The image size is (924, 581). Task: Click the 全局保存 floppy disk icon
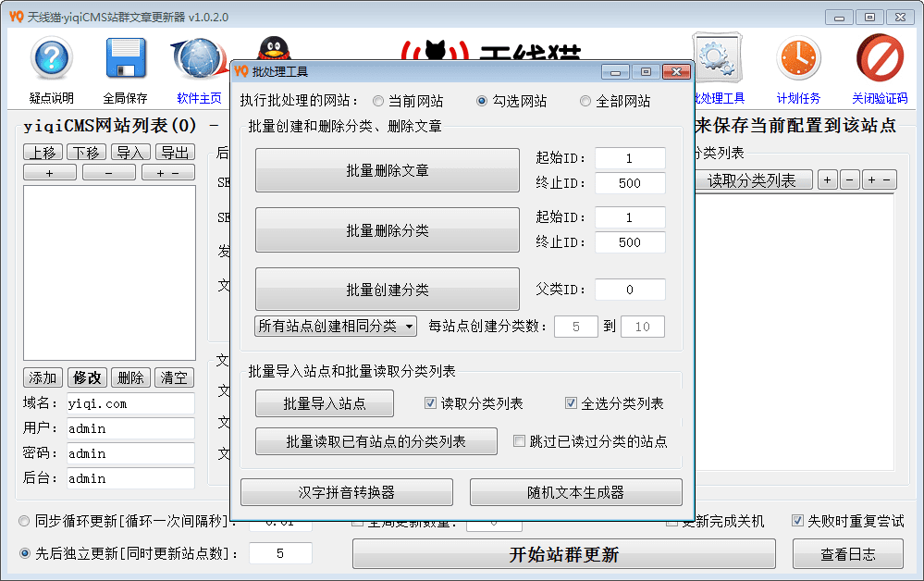(x=126, y=57)
